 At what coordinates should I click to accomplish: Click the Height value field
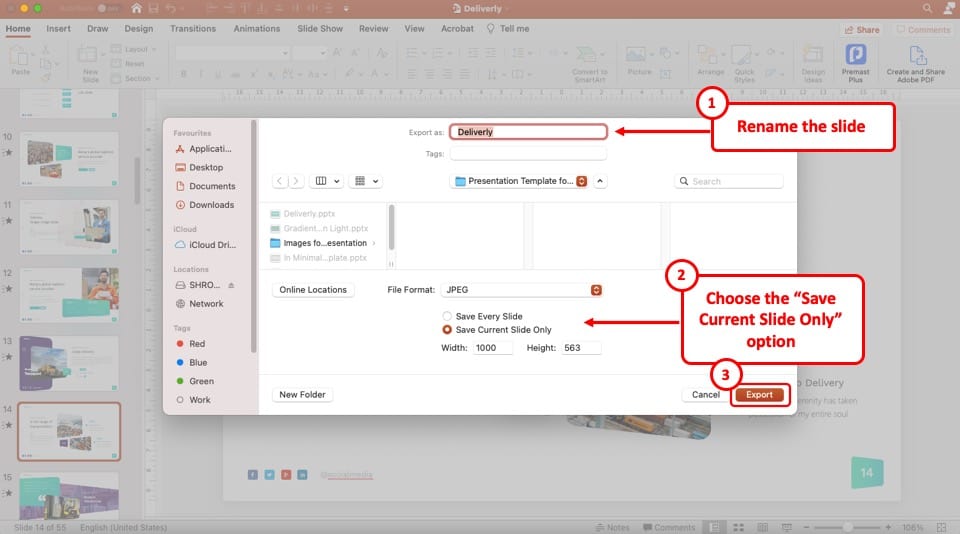tap(581, 348)
